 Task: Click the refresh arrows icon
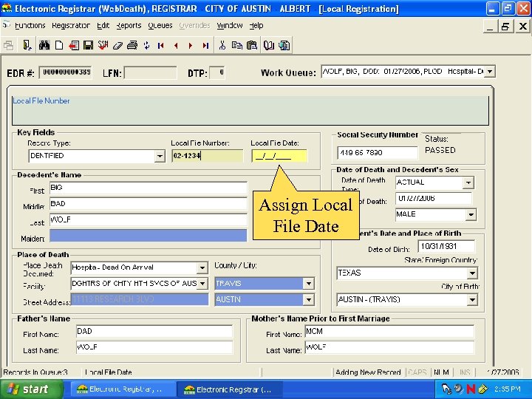tap(146, 45)
